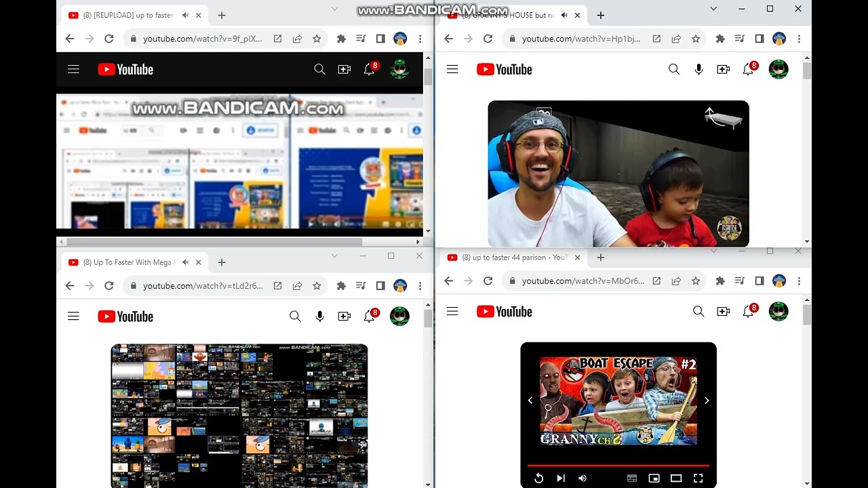This screenshot has width=868, height=488.
Task: Click the mosaic video player in the bottom-left window
Action: pos(239,415)
